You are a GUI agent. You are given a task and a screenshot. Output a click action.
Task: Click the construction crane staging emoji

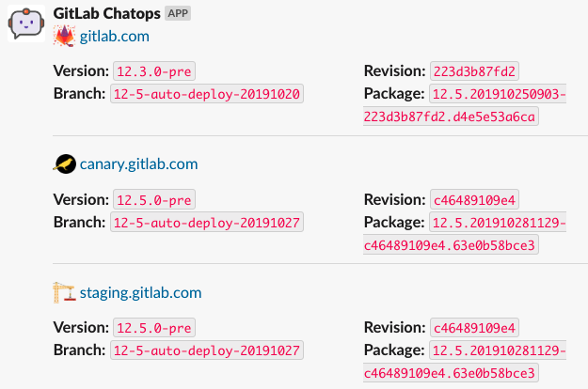pyautogui.click(x=65, y=292)
